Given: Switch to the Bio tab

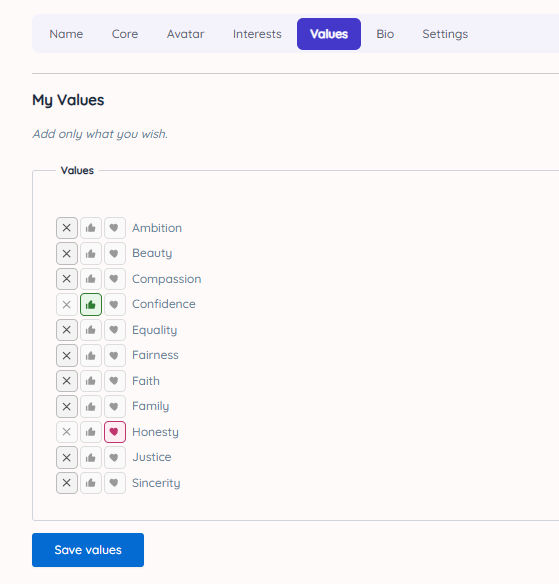Looking at the screenshot, I should coord(385,34).
